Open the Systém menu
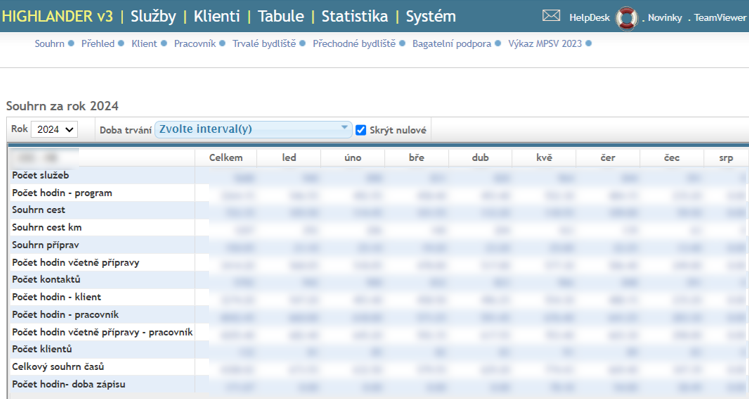This screenshot has width=749, height=399. tap(430, 16)
